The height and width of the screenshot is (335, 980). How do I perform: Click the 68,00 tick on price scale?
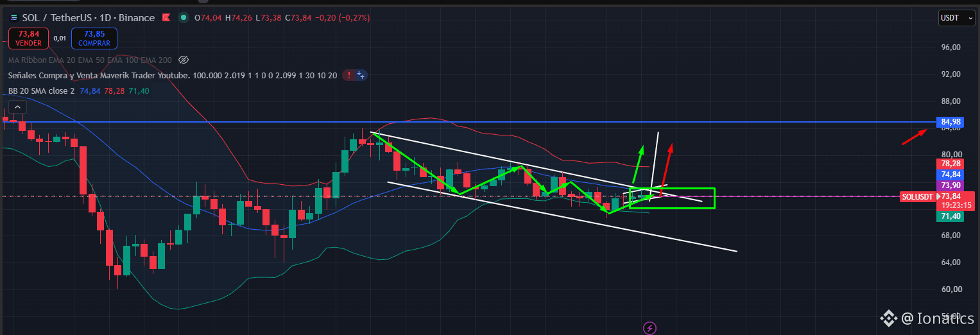pos(950,236)
